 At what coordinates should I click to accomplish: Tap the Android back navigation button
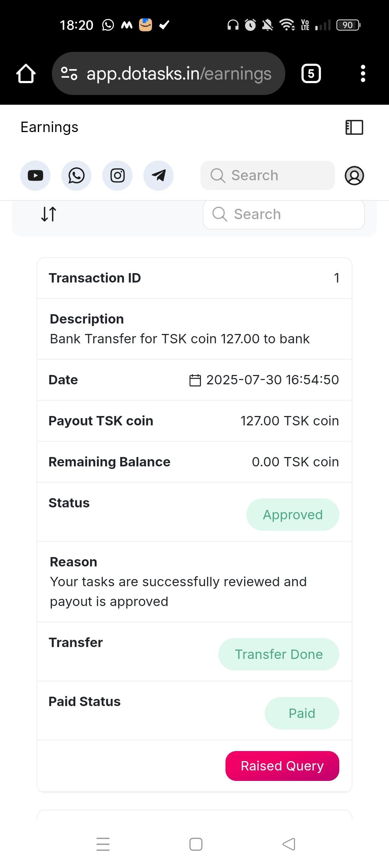[289, 844]
